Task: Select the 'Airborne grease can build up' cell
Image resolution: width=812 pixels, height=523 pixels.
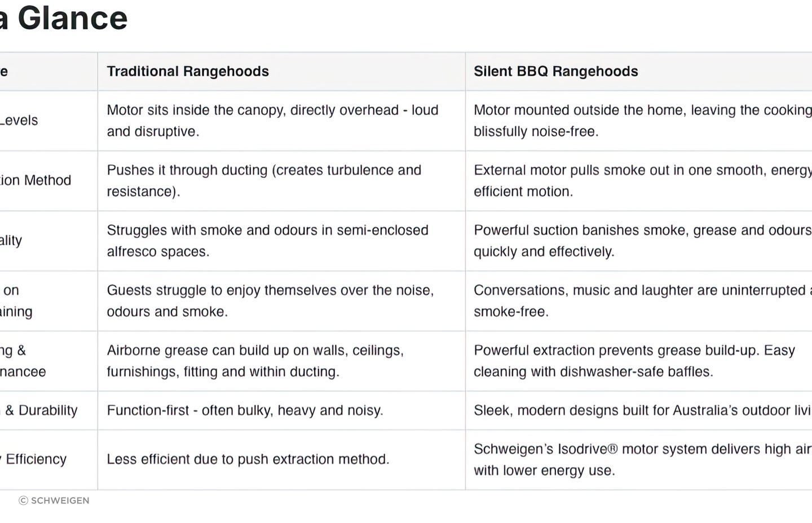Action: 255,361
